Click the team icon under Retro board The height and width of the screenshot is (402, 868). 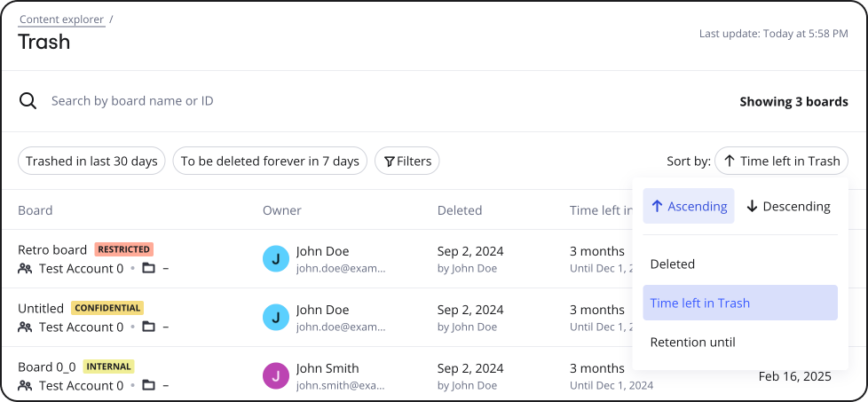point(25,269)
